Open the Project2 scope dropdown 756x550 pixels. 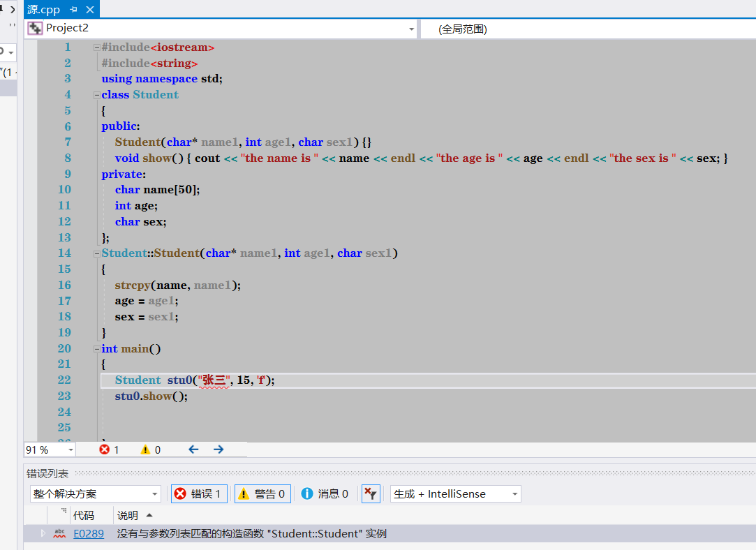[411, 29]
